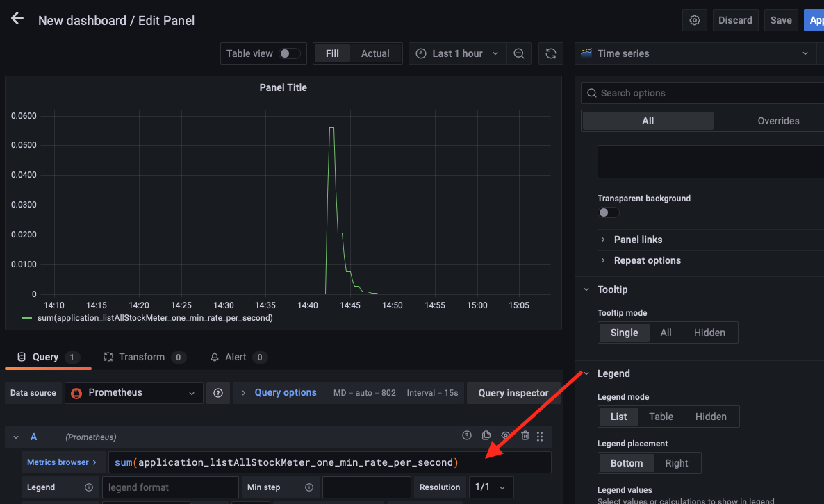Viewport: 824px width, 504px height.
Task: Switch to the Query tab
Action: [x=48, y=357]
